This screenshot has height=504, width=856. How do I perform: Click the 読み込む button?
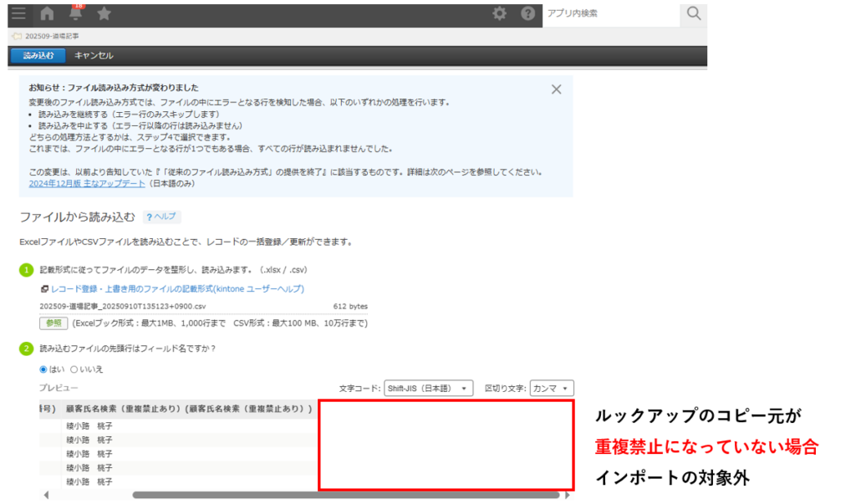pos(38,55)
